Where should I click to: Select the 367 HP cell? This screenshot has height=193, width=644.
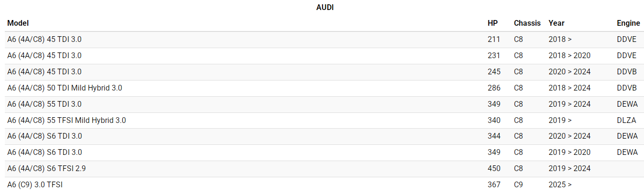pyautogui.click(x=494, y=184)
